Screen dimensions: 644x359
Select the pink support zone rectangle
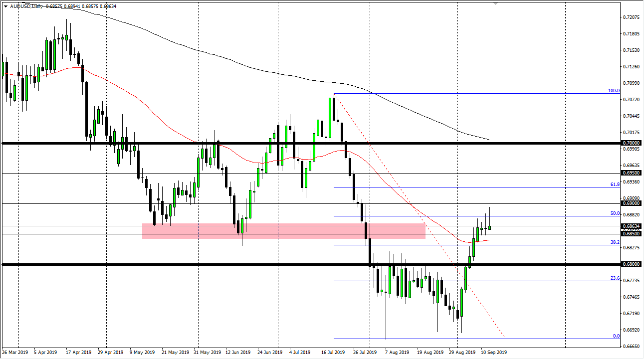283,231
